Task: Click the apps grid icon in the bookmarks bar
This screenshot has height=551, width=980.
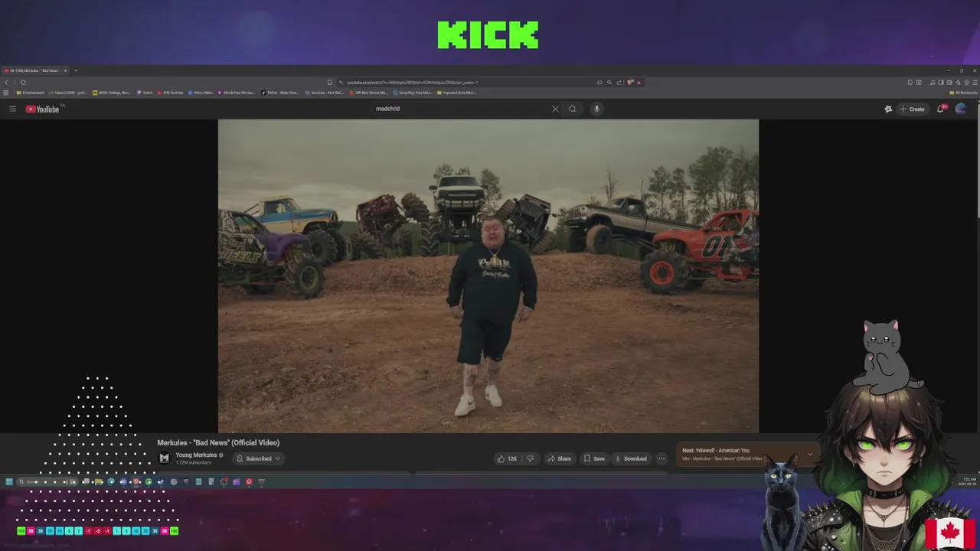Action: coord(6,93)
